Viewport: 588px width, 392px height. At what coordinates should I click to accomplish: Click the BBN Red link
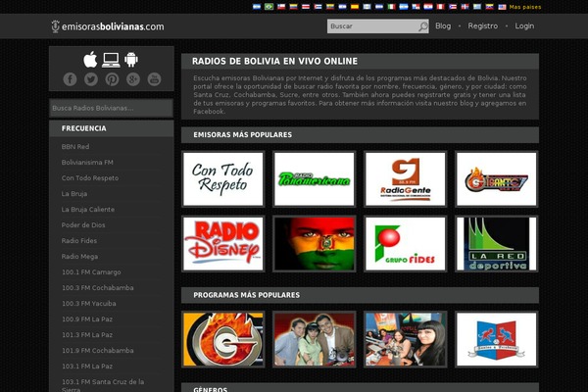pos(75,147)
